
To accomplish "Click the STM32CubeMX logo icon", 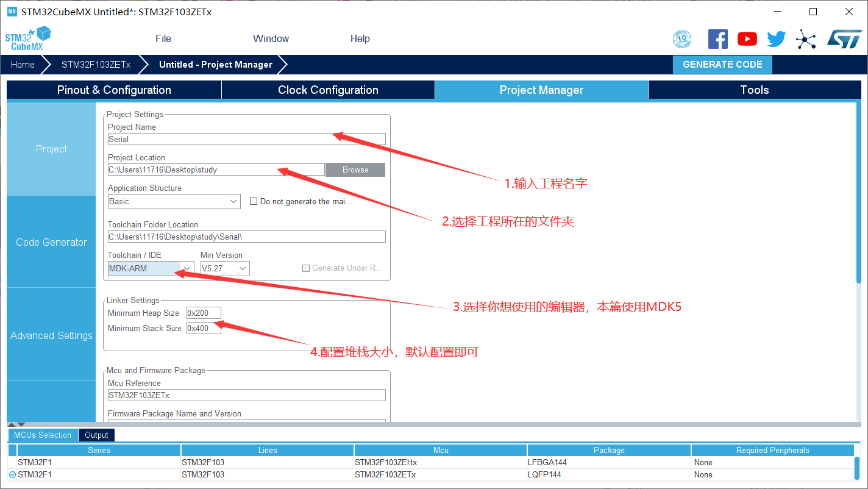I will (x=28, y=38).
